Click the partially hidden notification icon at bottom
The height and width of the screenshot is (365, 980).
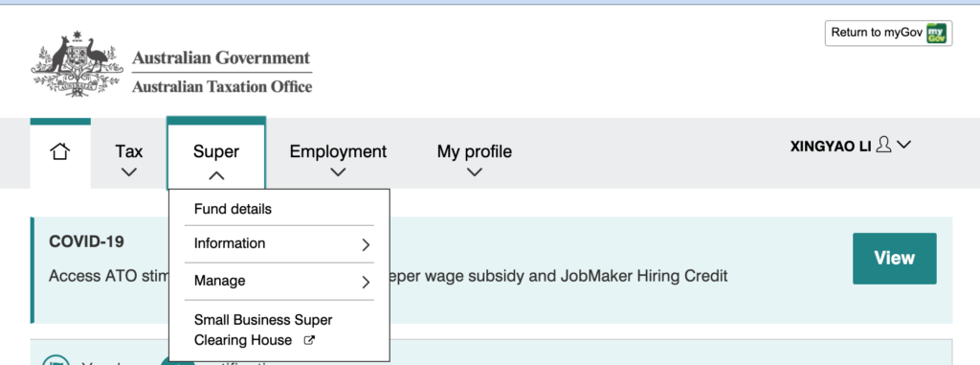[56, 360]
